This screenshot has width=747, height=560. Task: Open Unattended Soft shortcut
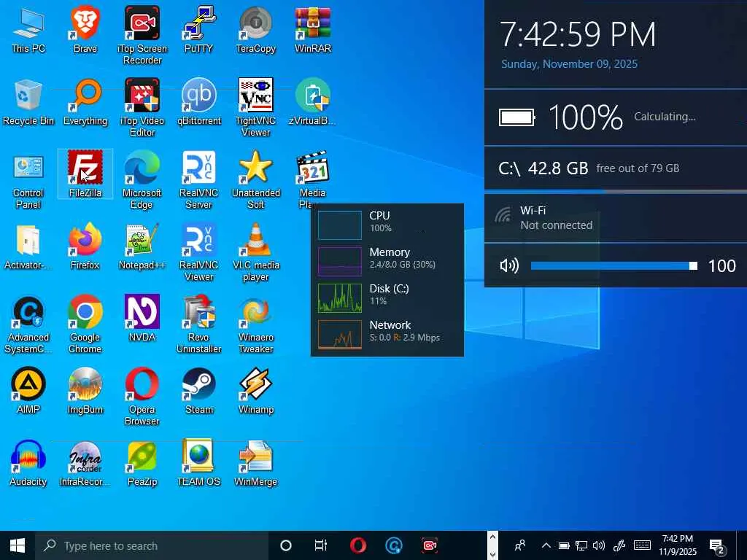click(256, 181)
